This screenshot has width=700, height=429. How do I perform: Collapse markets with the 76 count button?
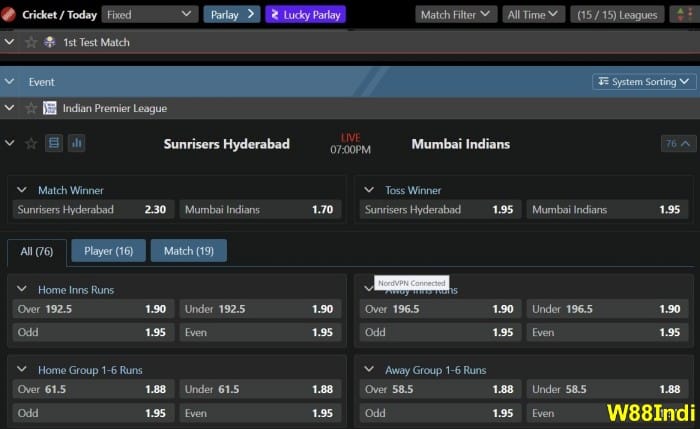pyautogui.click(x=678, y=144)
